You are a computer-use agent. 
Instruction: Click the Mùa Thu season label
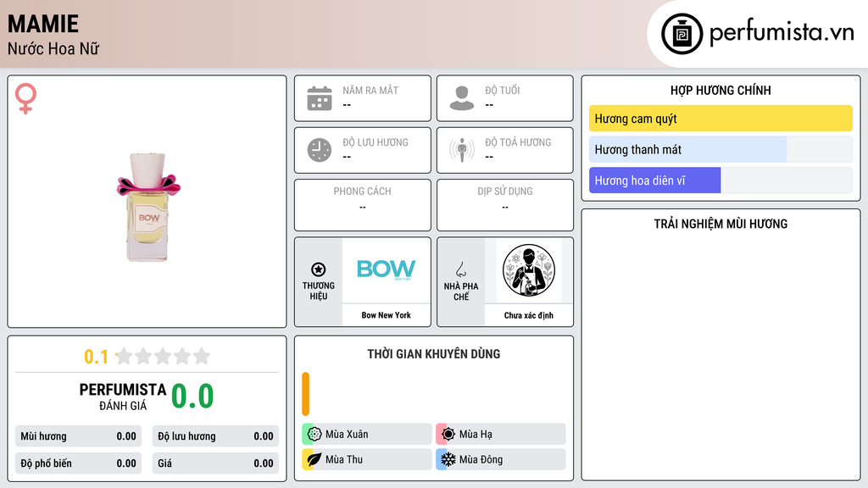pyautogui.click(x=344, y=459)
